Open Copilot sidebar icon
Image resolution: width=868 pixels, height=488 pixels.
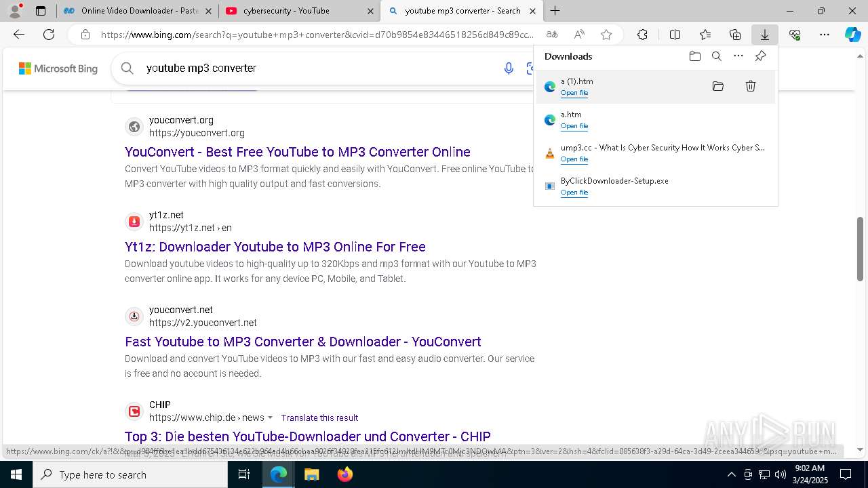point(852,35)
